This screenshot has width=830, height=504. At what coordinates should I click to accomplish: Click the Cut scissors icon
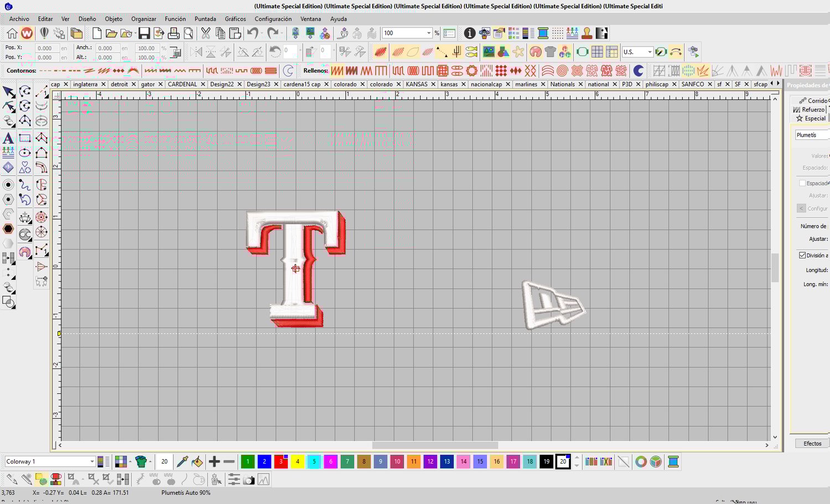(x=206, y=33)
